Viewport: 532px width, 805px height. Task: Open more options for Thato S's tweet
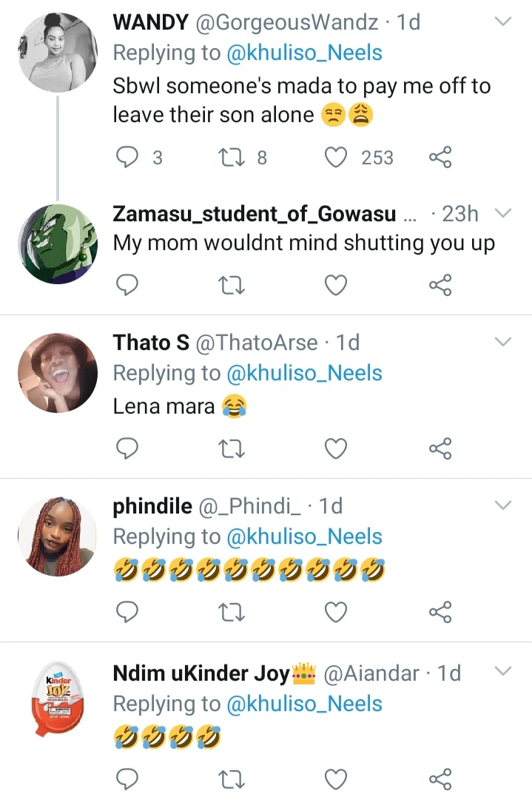tap(502, 342)
